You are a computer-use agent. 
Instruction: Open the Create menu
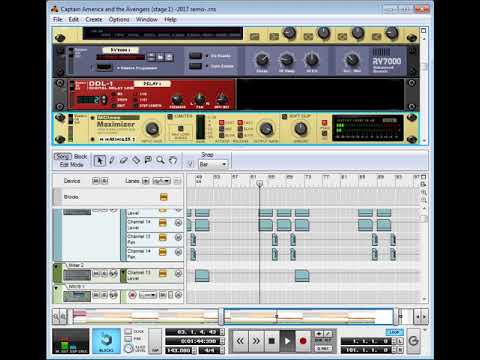[x=94, y=19]
